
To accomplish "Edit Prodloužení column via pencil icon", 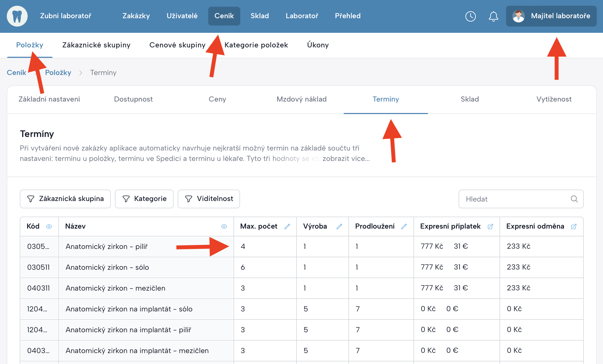I will tap(404, 227).
